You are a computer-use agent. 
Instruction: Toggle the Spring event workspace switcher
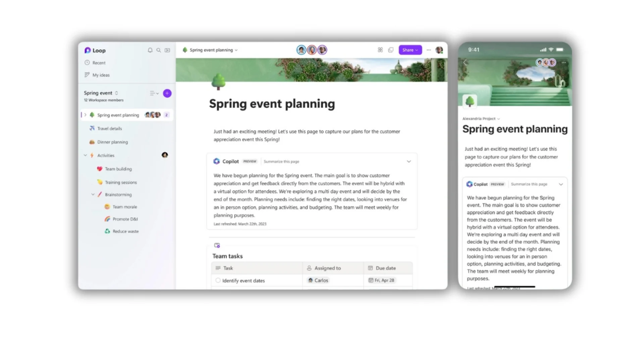116,93
